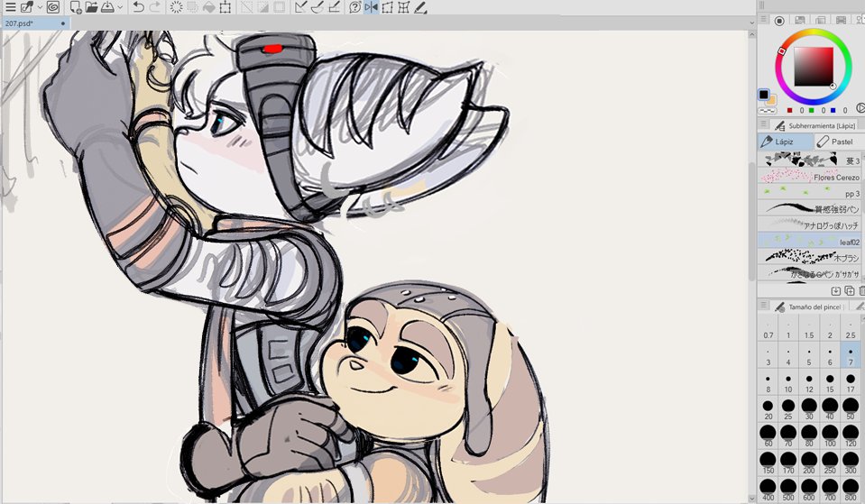
Task: Click the Show selection border icon
Action: [279, 7]
